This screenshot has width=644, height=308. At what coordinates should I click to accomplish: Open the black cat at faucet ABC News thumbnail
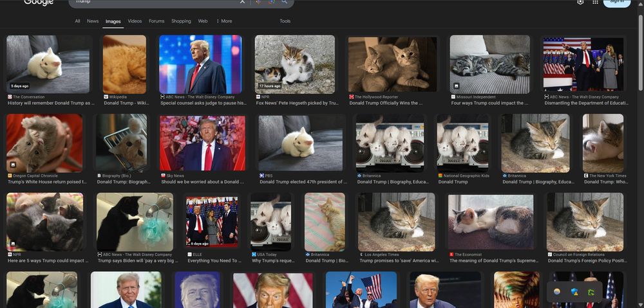[135, 222]
